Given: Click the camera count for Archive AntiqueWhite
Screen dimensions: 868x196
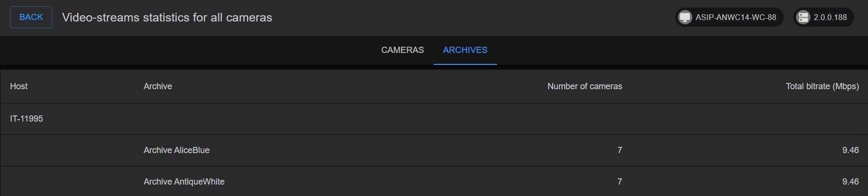Looking at the screenshot, I should coord(619,182).
